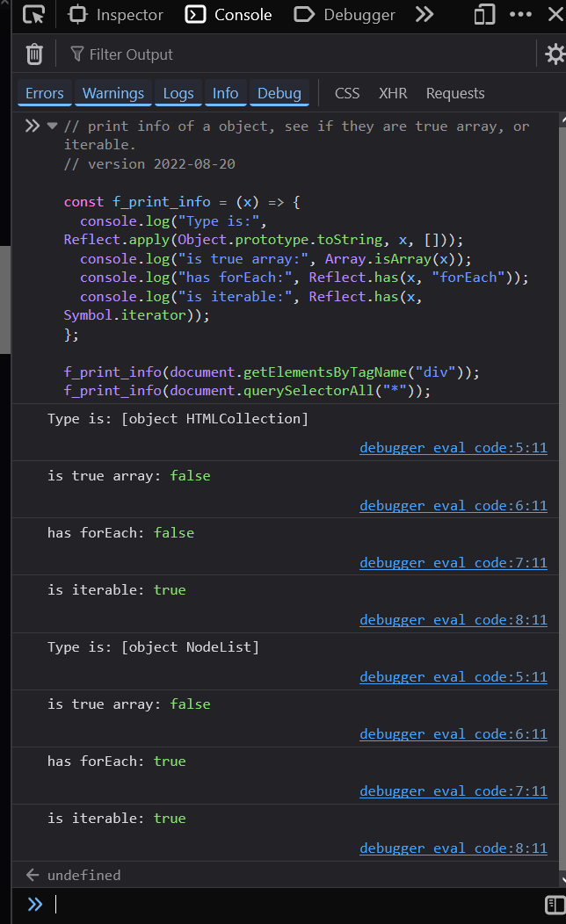Open source link after HTMLCollection type line

click(454, 448)
